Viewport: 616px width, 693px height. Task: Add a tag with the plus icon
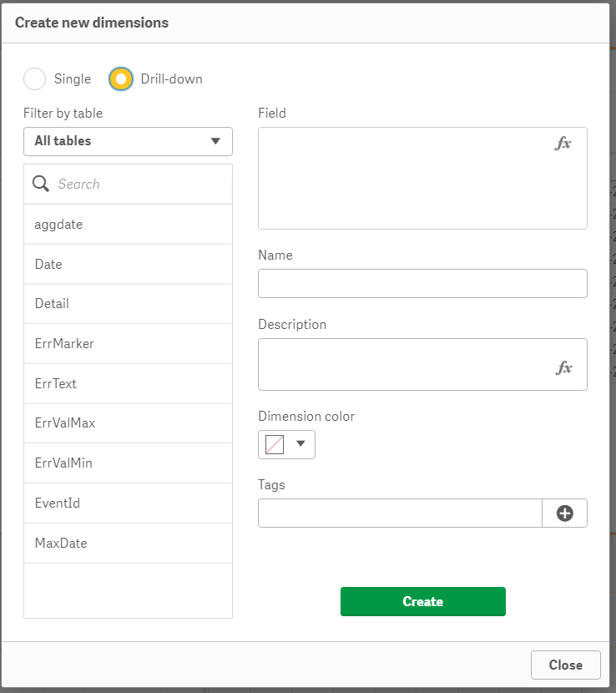click(x=565, y=513)
